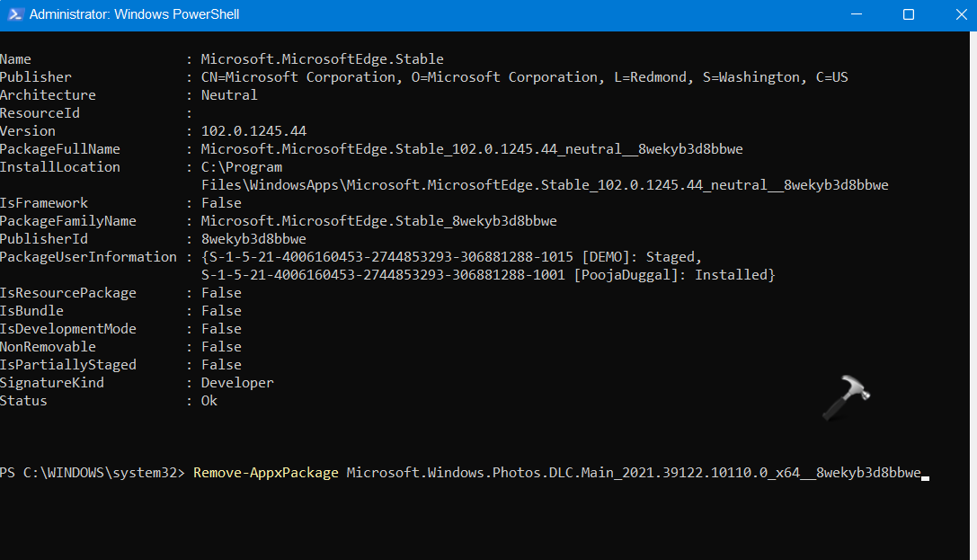The image size is (977, 560).
Task: Place cursor at end of command line
Action: pos(925,474)
